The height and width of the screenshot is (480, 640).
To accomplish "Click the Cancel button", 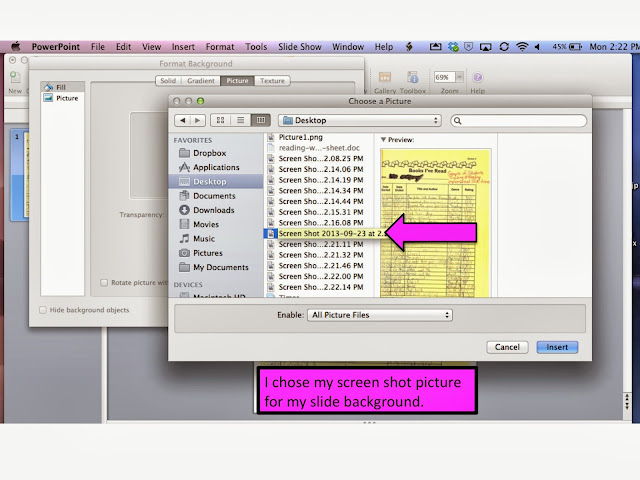I will click(x=507, y=347).
